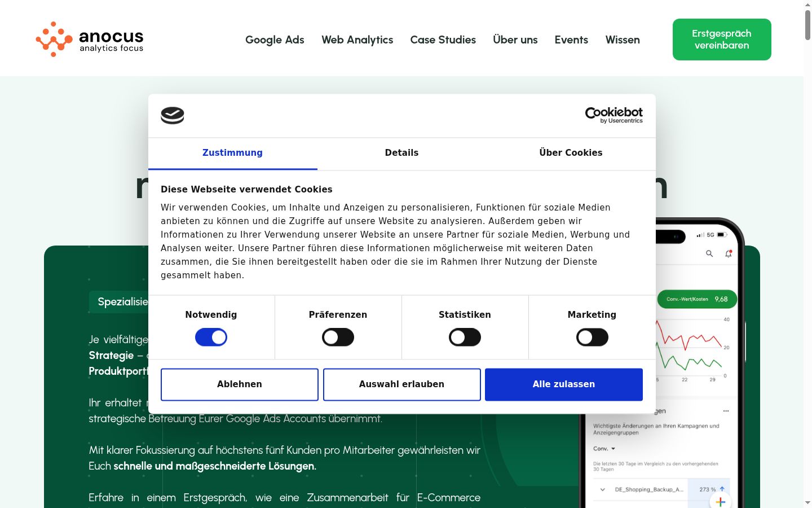812x508 pixels.
Task: Open the Wissen menu item
Action: click(x=623, y=40)
